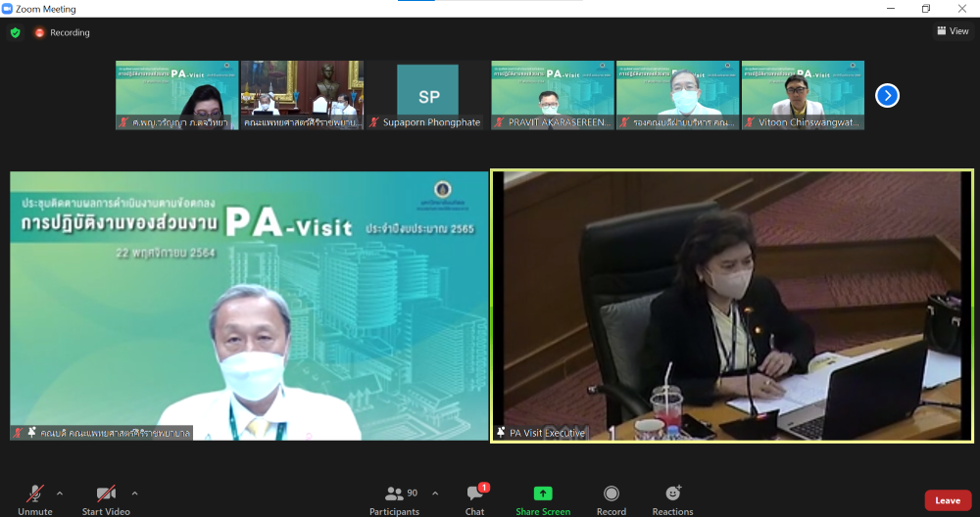Open the View layout menu
The width and height of the screenshot is (980, 517).
coord(953,30)
